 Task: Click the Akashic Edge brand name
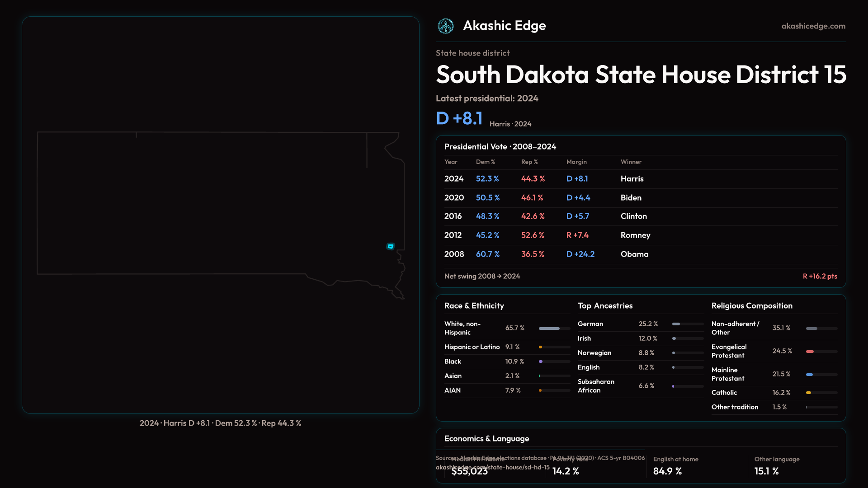tap(504, 26)
